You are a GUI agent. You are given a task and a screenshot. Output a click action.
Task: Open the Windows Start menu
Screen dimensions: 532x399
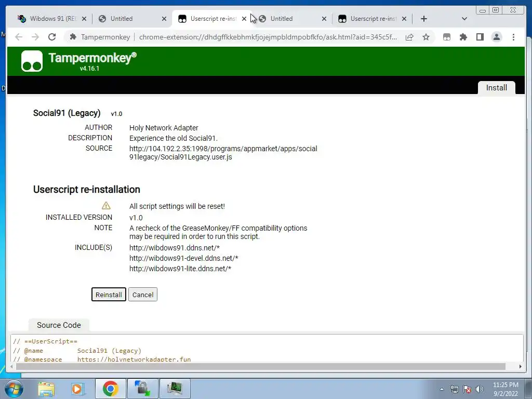pos(14,389)
